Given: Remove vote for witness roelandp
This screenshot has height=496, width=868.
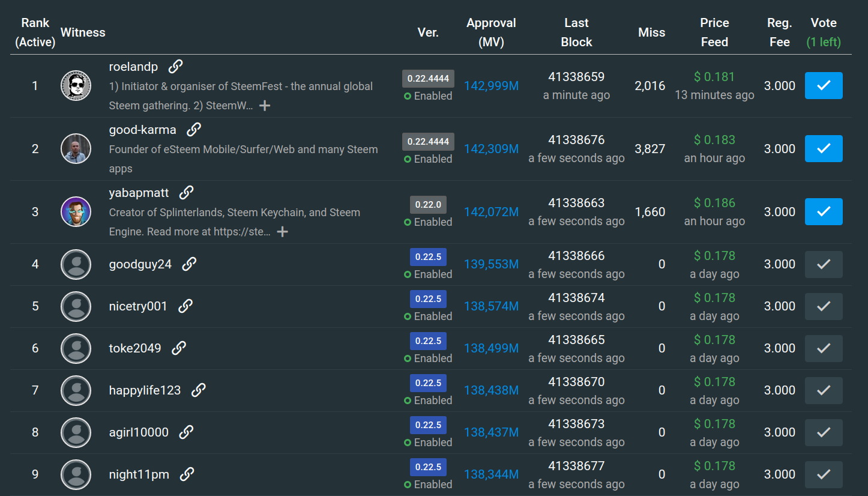Looking at the screenshot, I should pos(823,86).
